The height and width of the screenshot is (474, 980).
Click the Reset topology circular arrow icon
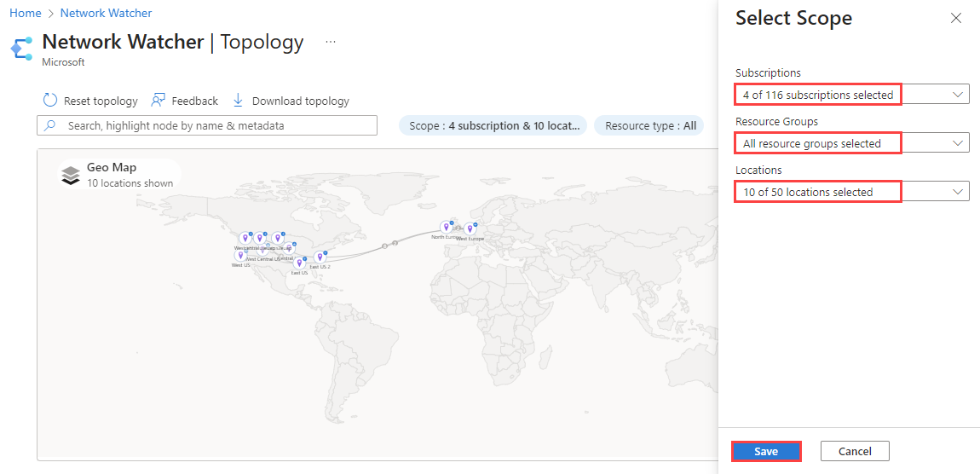[50, 100]
